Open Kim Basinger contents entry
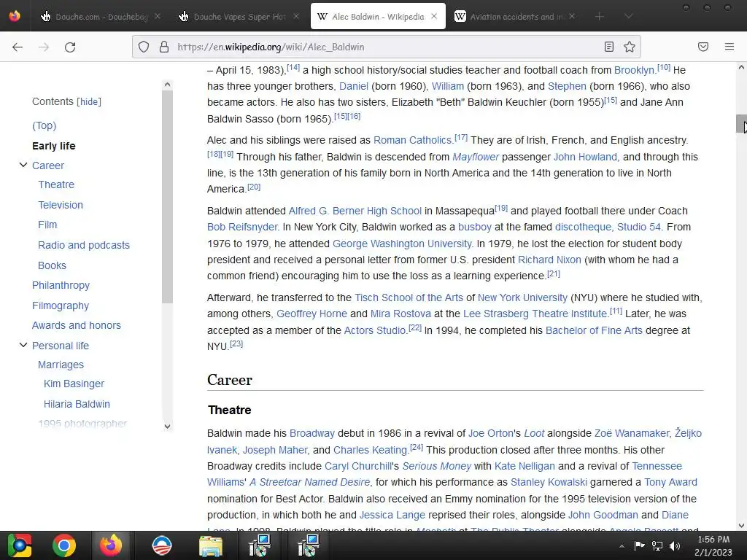The width and height of the screenshot is (747, 560). pos(74,384)
